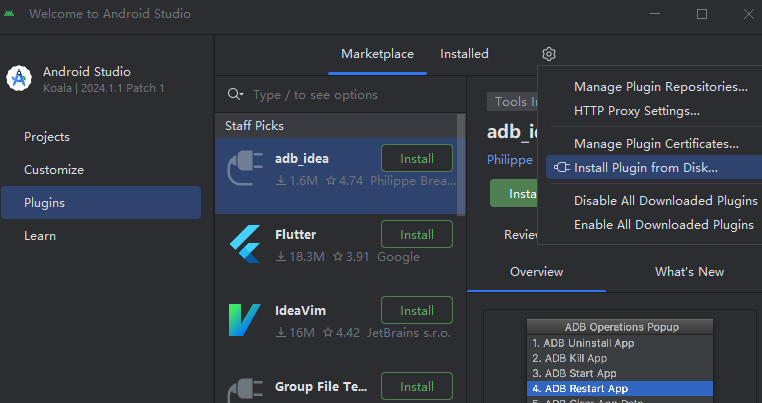
Task: Click JetBrains s.r.o. vendor text
Action: pyautogui.click(x=409, y=333)
